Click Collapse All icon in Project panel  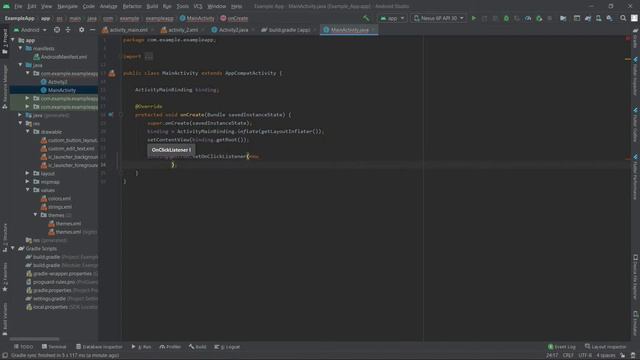(x=68, y=30)
